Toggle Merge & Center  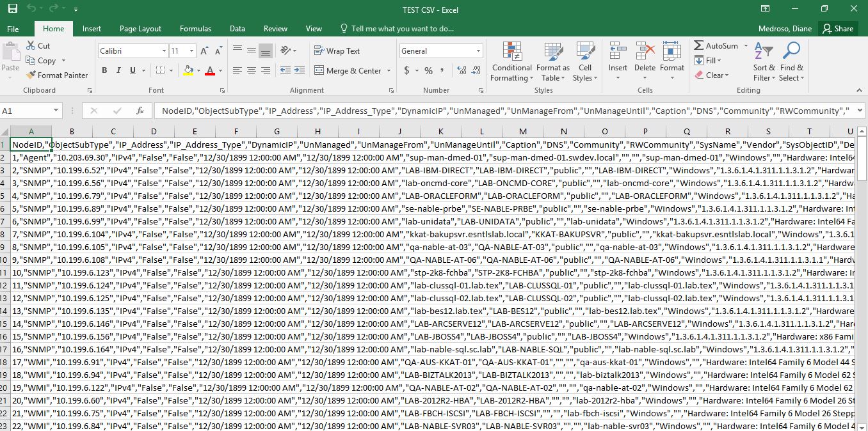click(x=348, y=70)
